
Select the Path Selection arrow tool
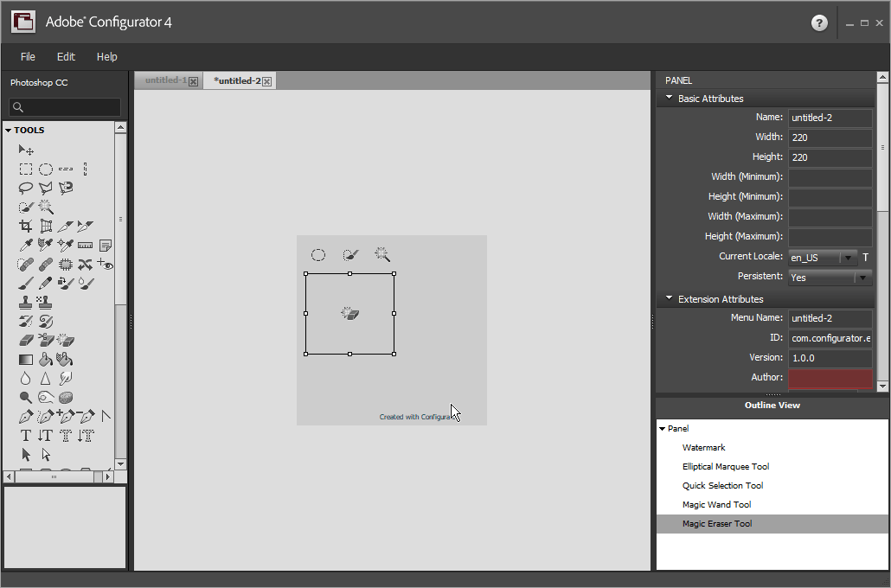click(26, 455)
